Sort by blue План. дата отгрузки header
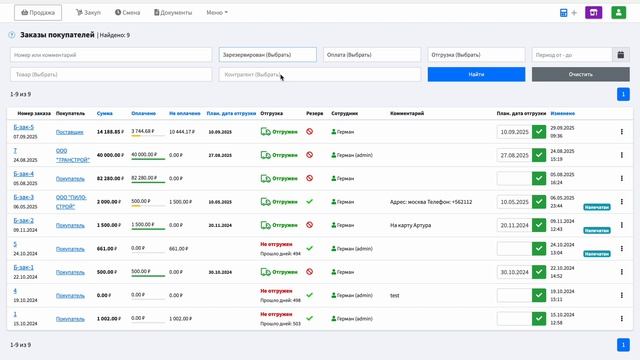This screenshot has height=360, width=640. 231,113
